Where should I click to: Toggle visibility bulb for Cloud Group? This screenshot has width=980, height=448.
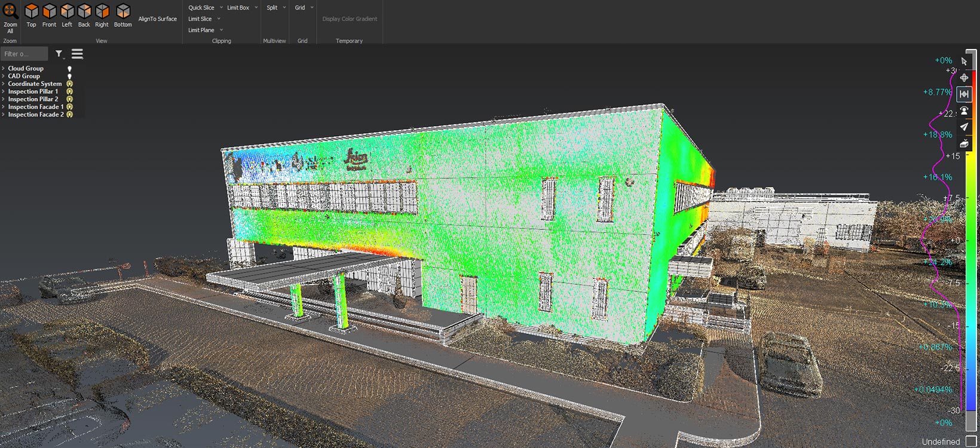coord(69,69)
